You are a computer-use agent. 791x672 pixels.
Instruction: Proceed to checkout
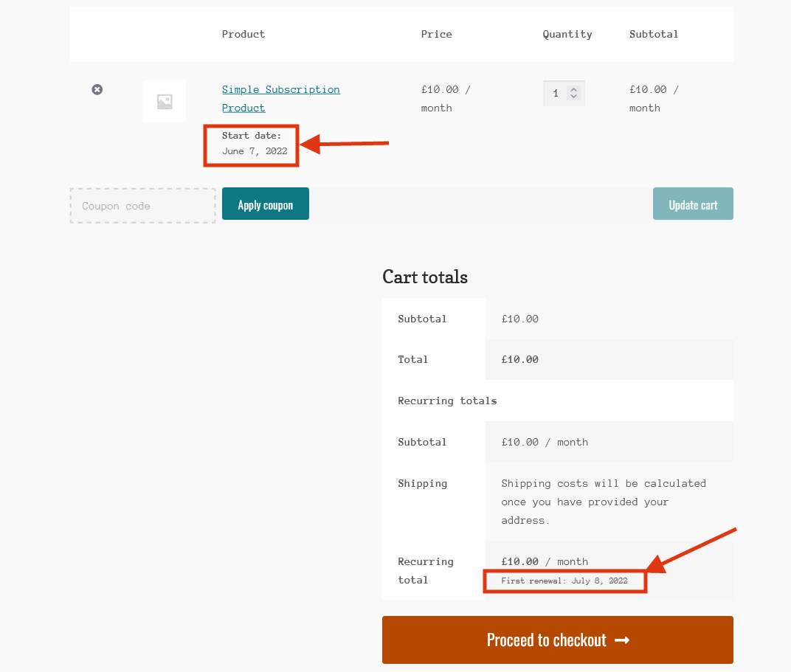[557, 640]
